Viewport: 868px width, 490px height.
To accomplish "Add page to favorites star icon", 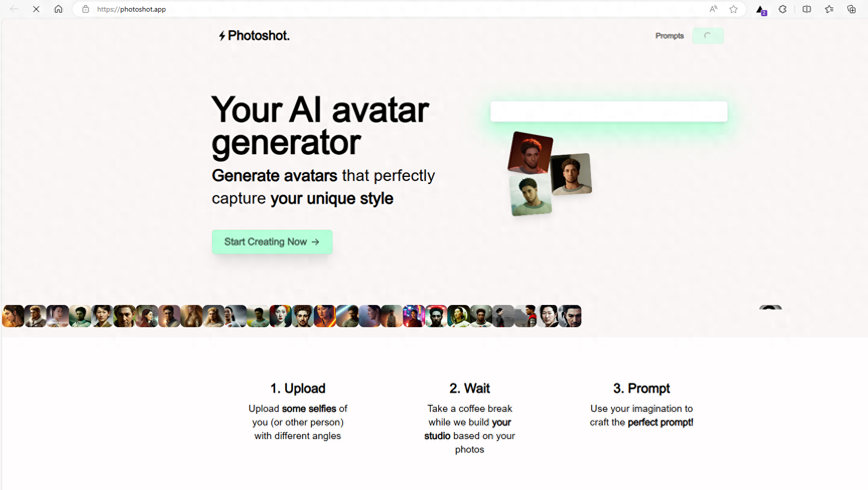I will click(x=733, y=9).
